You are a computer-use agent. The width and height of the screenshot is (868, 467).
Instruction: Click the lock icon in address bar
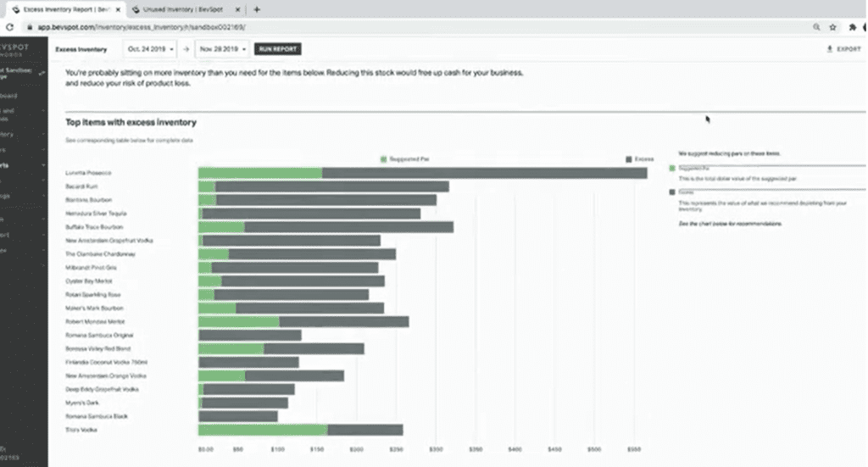pos(30,27)
